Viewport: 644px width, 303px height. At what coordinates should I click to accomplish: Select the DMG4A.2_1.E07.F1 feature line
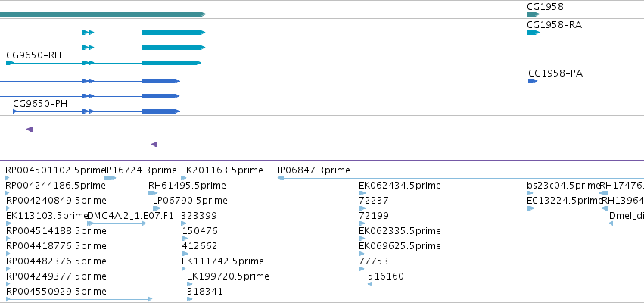click(x=117, y=223)
